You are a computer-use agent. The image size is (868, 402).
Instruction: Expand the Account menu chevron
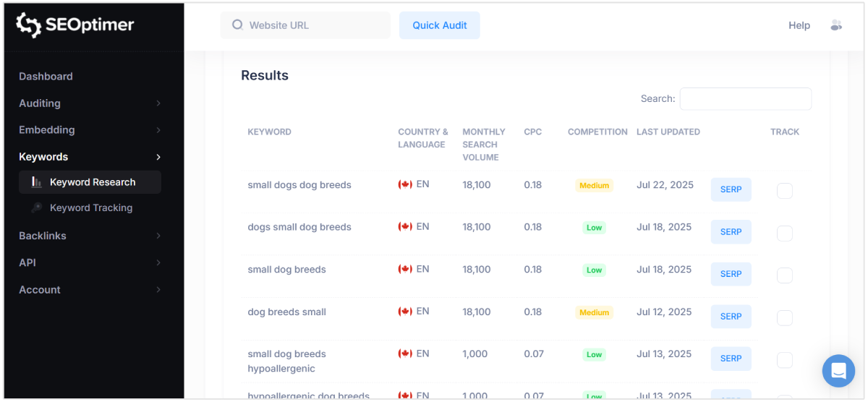(x=158, y=290)
